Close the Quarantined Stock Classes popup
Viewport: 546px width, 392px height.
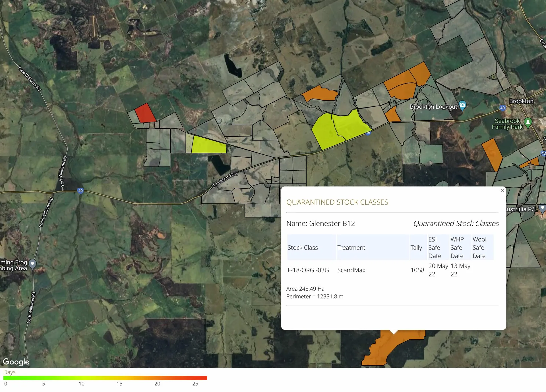pos(502,190)
